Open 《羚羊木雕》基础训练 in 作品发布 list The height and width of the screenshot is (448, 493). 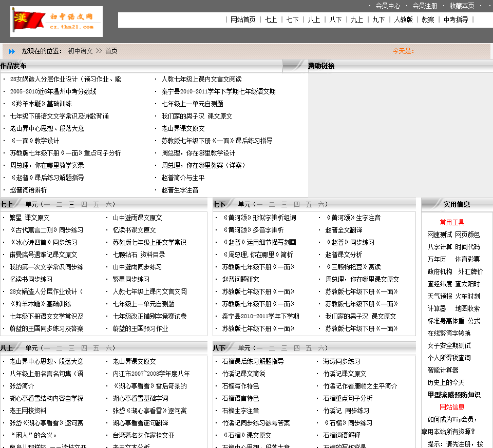[41, 104]
